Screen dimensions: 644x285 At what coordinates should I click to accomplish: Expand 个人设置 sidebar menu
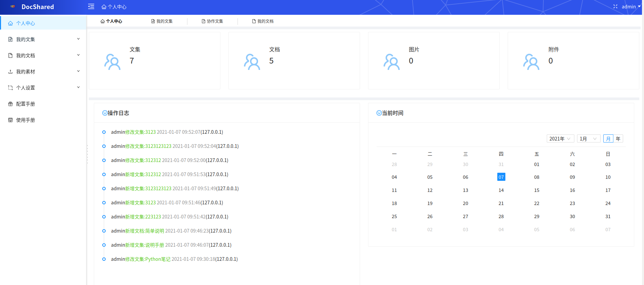[x=43, y=88]
